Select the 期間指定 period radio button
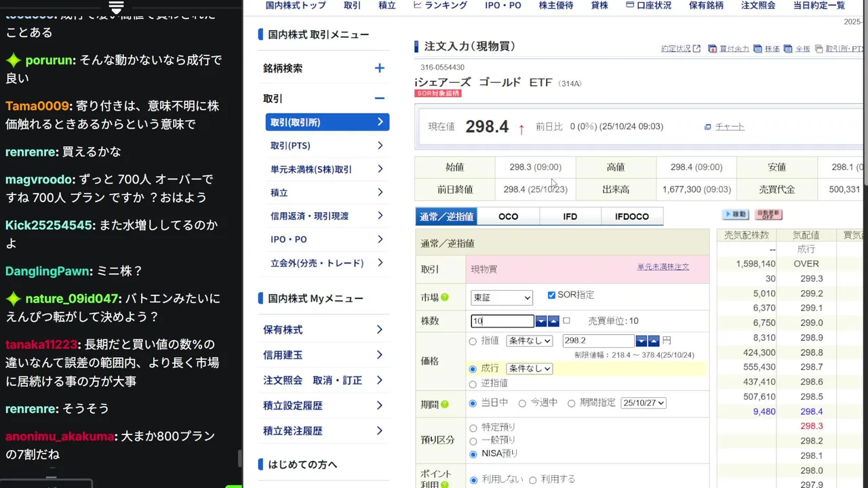The height and width of the screenshot is (488, 868). coord(572,403)
